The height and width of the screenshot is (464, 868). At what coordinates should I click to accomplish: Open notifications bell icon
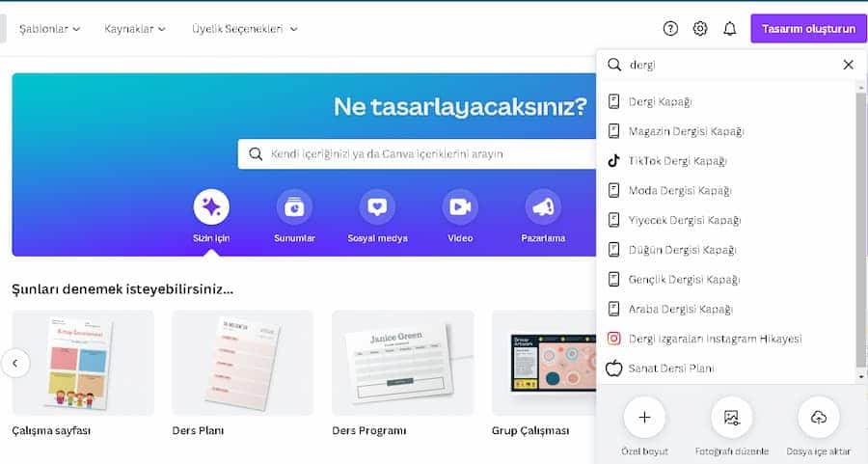tap(730, 29)
